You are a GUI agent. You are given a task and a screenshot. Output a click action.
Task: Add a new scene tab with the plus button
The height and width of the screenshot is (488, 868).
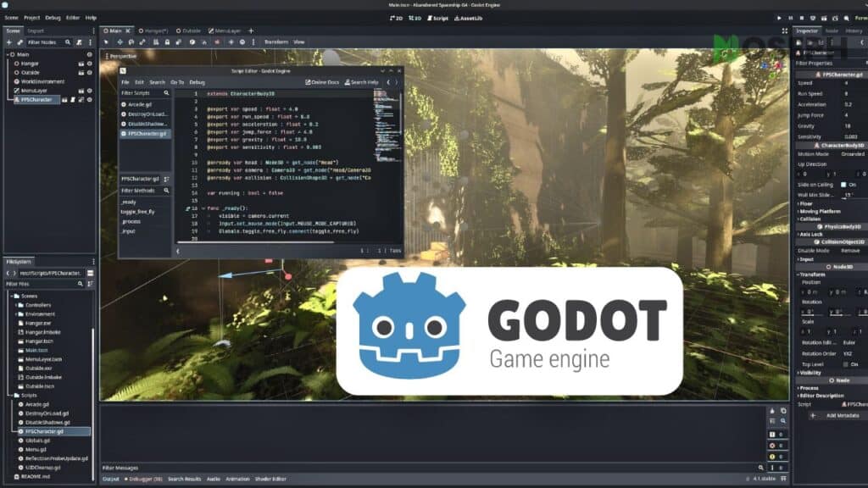tap(251, 31)
